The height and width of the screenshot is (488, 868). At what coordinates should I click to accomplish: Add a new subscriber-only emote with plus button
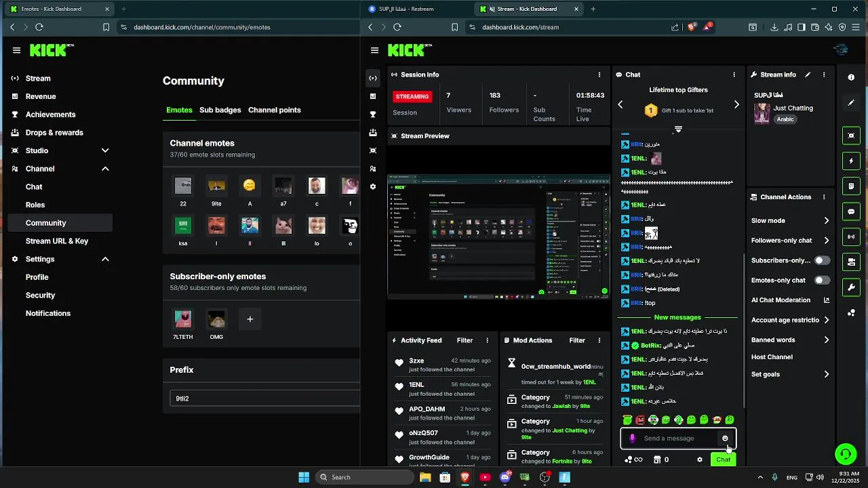(250, 319)
